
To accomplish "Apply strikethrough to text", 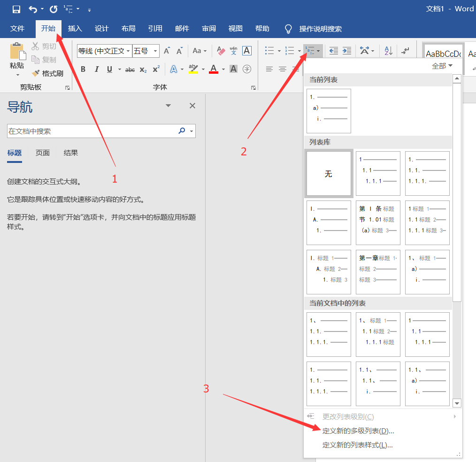I will (130, 69).
